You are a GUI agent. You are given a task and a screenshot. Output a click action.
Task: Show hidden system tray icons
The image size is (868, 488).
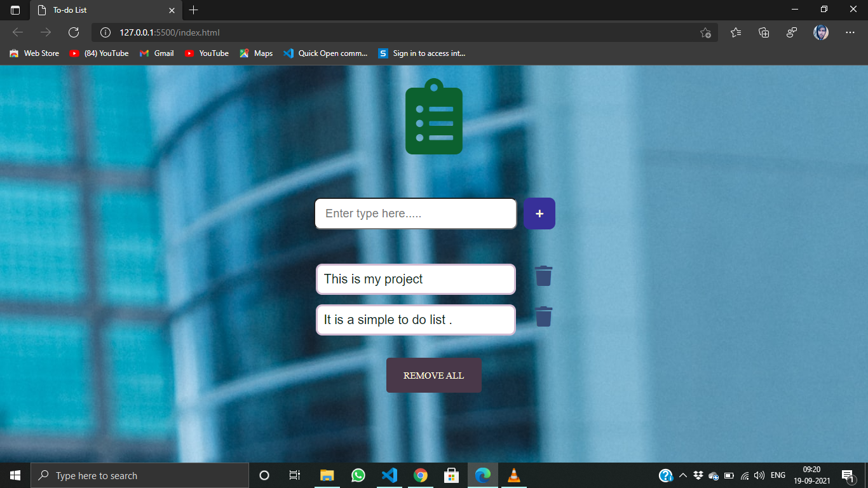pyautogui.click(x=683, y=475)
